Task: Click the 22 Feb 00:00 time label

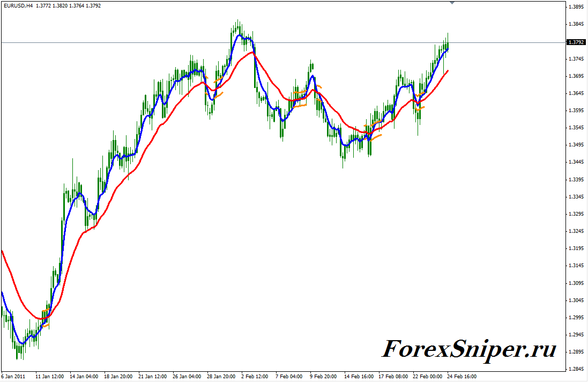Action: (x=428, y=377)
